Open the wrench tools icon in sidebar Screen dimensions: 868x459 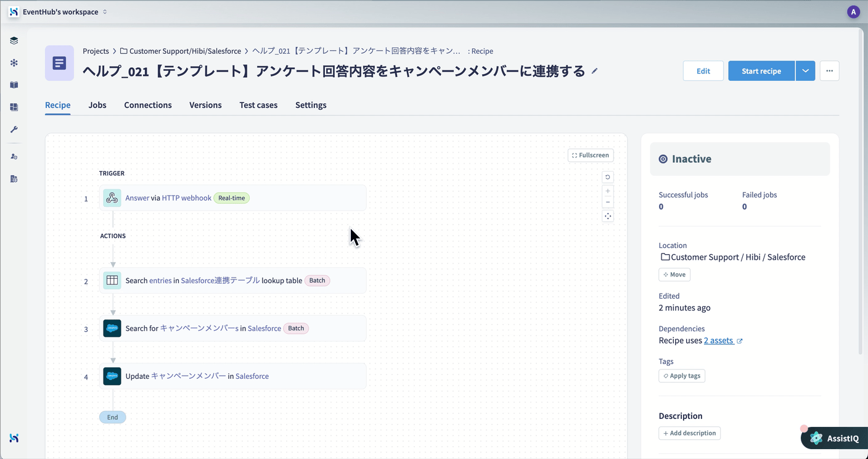pos(14,130)
